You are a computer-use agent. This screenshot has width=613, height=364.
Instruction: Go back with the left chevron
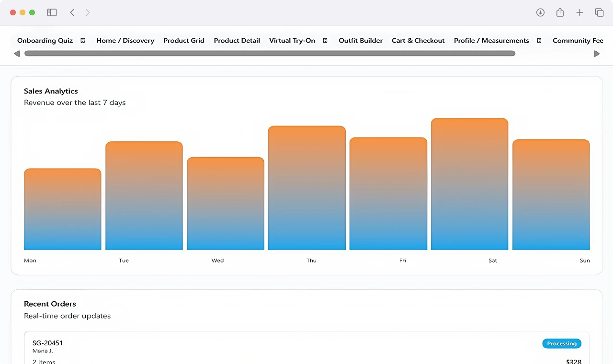coord(72,12)
